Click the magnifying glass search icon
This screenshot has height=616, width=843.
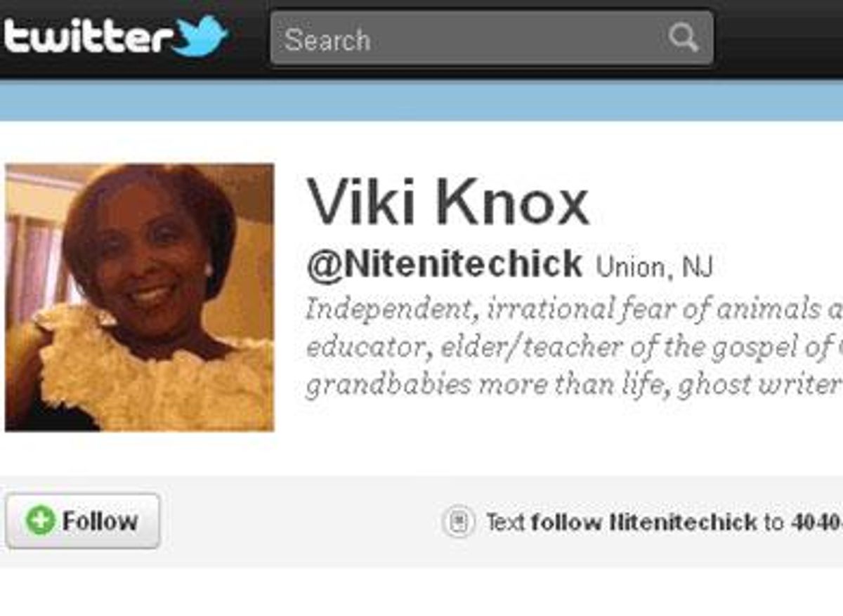point(682,37)
